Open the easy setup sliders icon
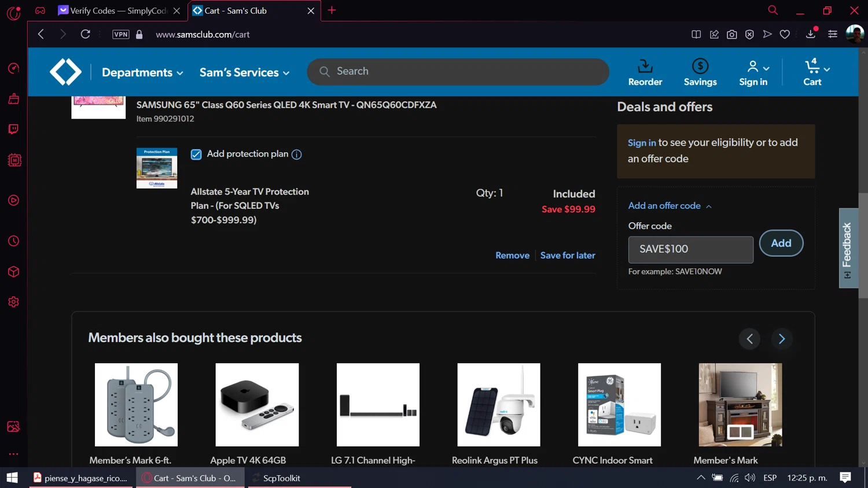 pyautogui.click(x=833, y=34)
